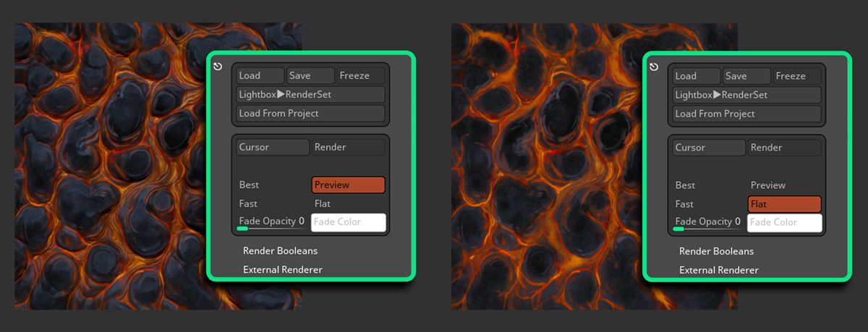The height and width of the screenshot is (332, 868).
Task: Click Save in the left panel
Action: click(x=311, y=75)
